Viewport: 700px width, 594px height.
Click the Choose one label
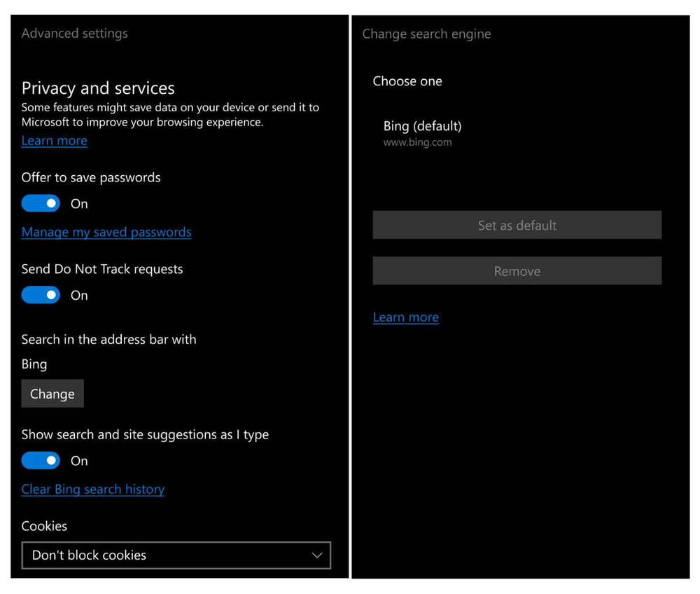[407, 81]
